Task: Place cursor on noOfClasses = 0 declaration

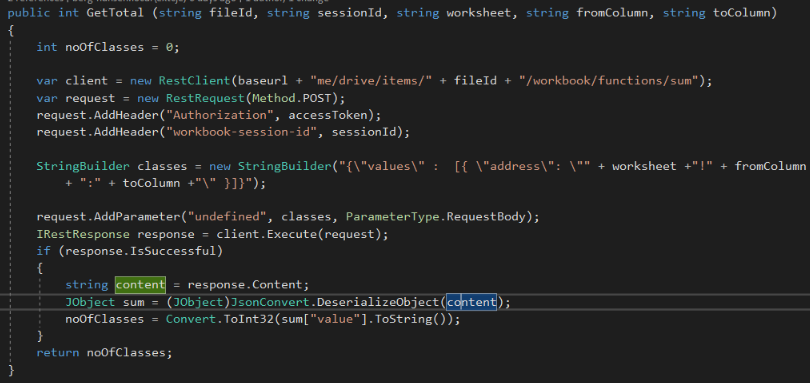Action: [108, 47]
